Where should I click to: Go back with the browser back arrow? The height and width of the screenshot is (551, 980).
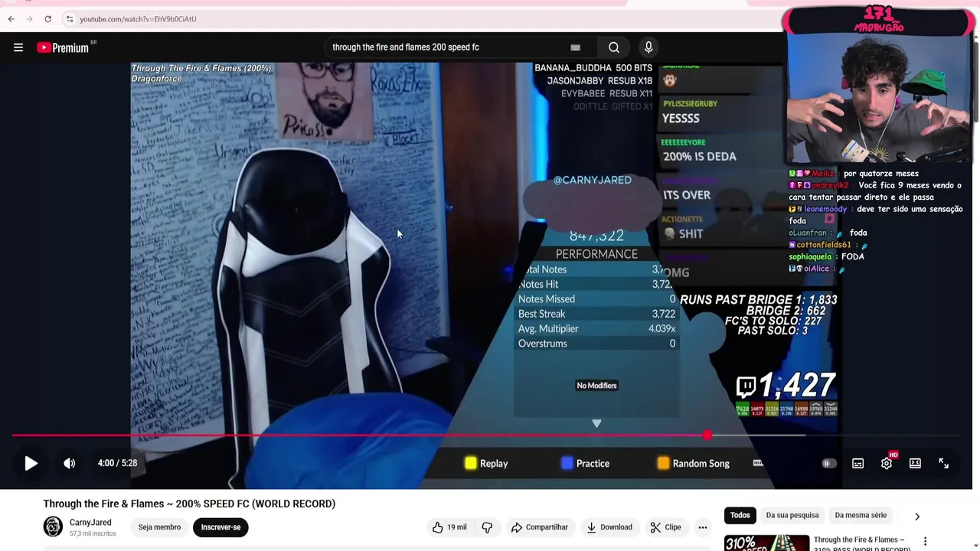tap(11, 18)
